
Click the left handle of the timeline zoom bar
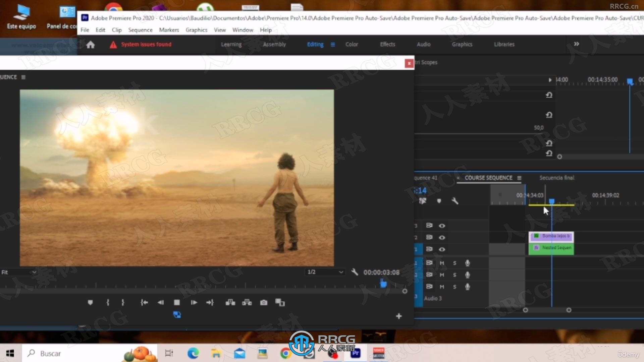[x=526, y=310]
